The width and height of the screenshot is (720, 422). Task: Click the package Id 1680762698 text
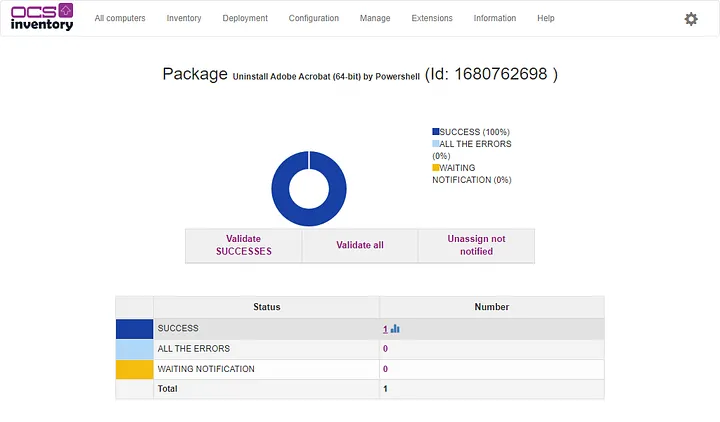491,74
